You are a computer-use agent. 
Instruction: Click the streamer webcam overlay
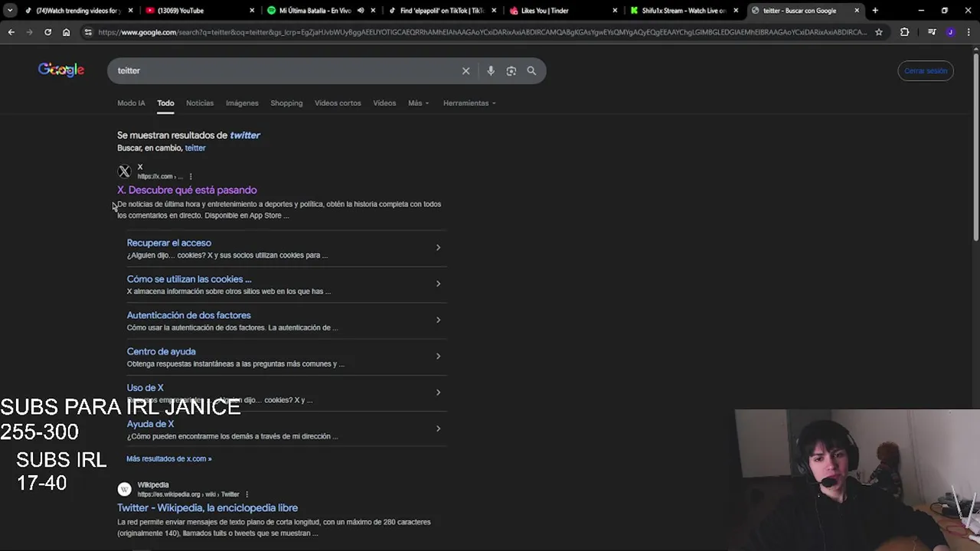pyautogui.click(x=857, y=480)
